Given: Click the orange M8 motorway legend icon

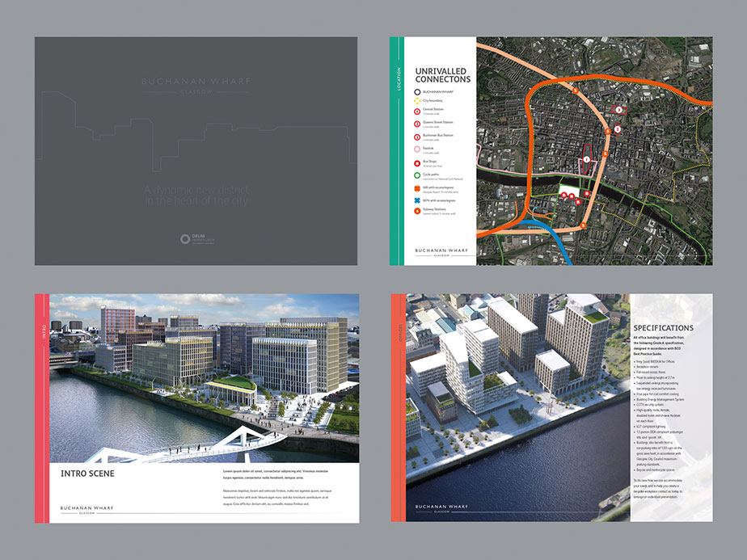Looking at the screenshot, I should [x=417, y=187].
